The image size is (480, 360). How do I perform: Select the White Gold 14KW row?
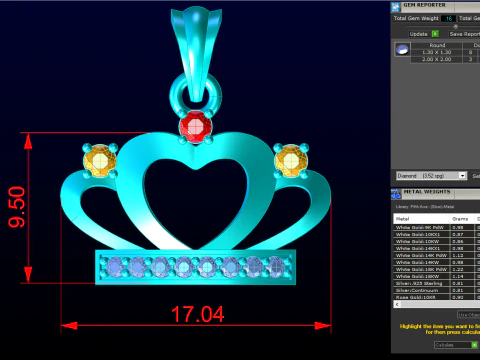coord(437,262)
